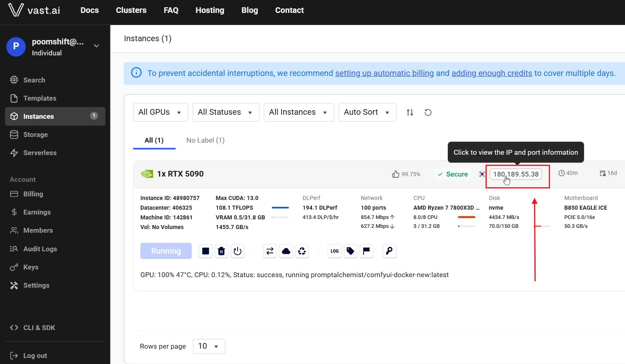The width and height of the screenshot is (625, 364).
Task: Open Keys in the sidebar
Action: 55,267
